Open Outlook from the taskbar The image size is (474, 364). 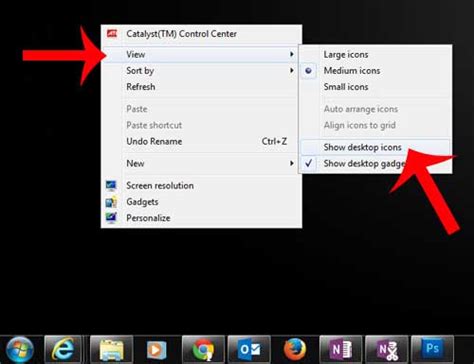[x=249, y=350]
